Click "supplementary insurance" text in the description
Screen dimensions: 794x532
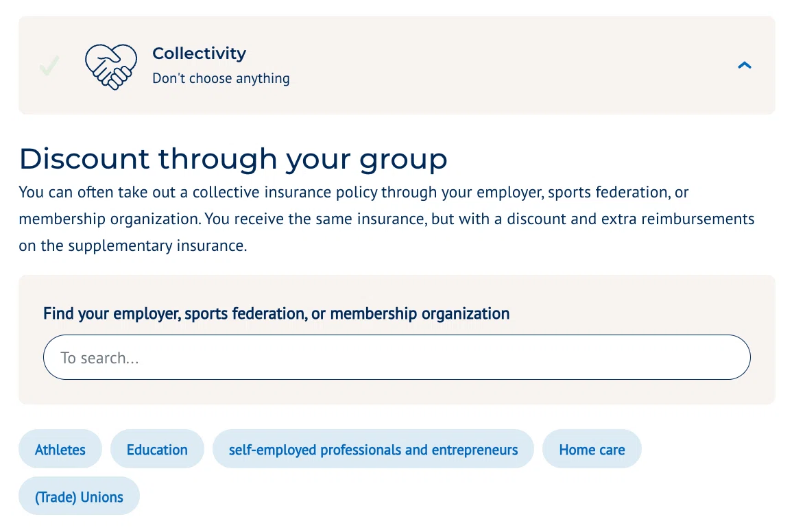(158, 246)
